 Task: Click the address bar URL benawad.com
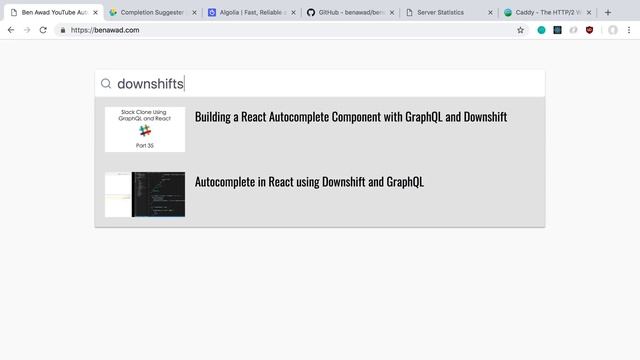click(105, 30)
